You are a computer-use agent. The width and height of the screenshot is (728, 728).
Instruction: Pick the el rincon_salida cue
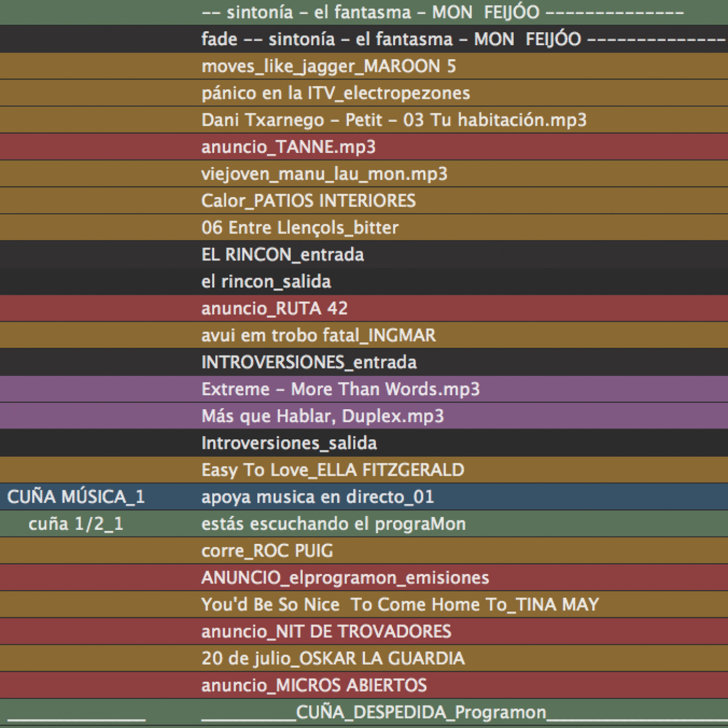click(266, 282)
